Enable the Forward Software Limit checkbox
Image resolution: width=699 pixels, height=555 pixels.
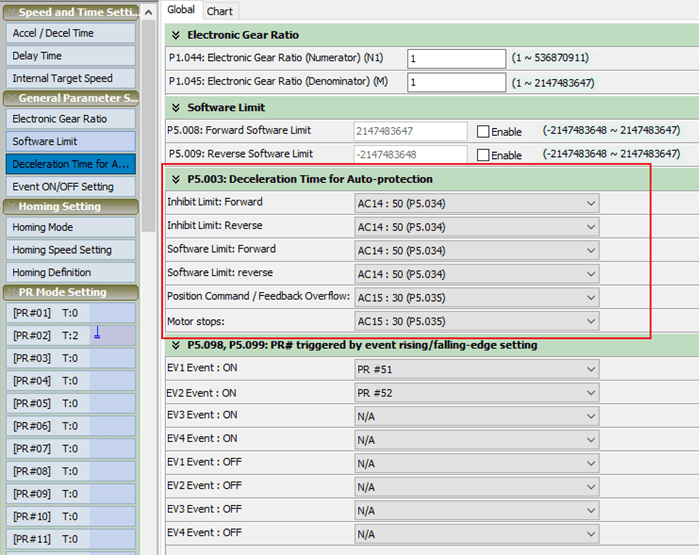coord(483,131)
